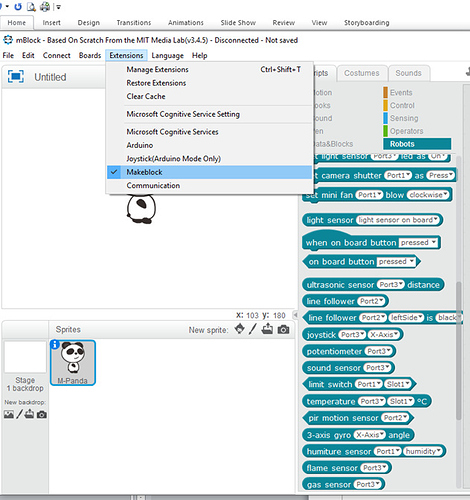This screenshot has width=470, height=500.
Task: Choose new backdrop from library icon
Action: point(9,414)
